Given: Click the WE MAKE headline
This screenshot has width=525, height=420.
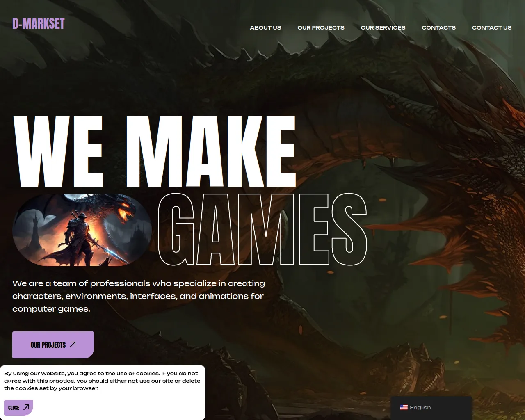Looking at the screenshot, I should pos(154,151).
